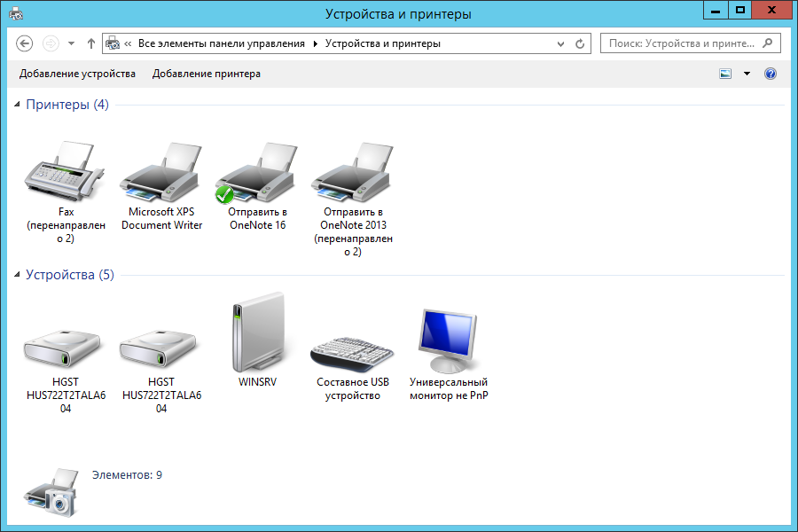This screenshot has height=532, width=798.
Task: Click the WINSRV label text
Action: 257,382
